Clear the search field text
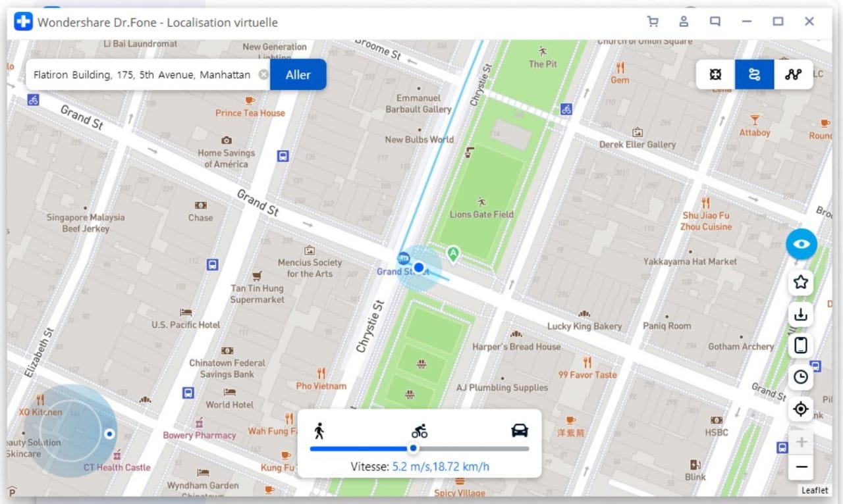843x504 pixels. (263, 75)
